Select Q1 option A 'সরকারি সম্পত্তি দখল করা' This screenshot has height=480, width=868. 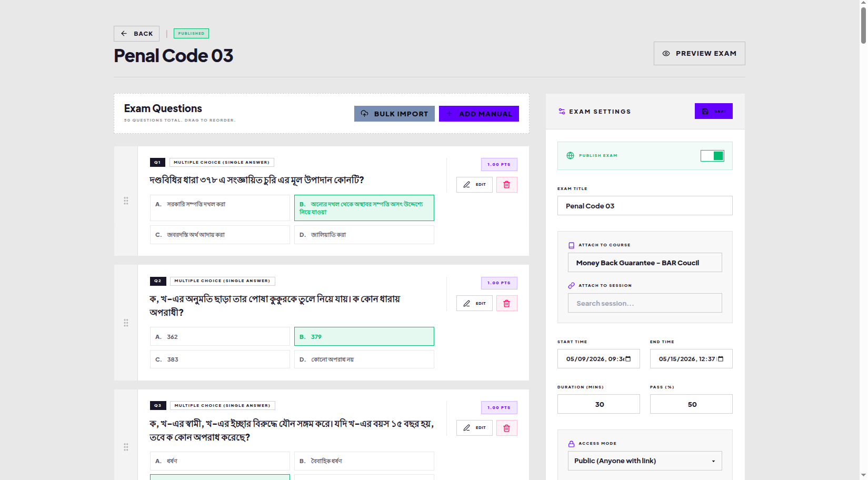point(220,208)
